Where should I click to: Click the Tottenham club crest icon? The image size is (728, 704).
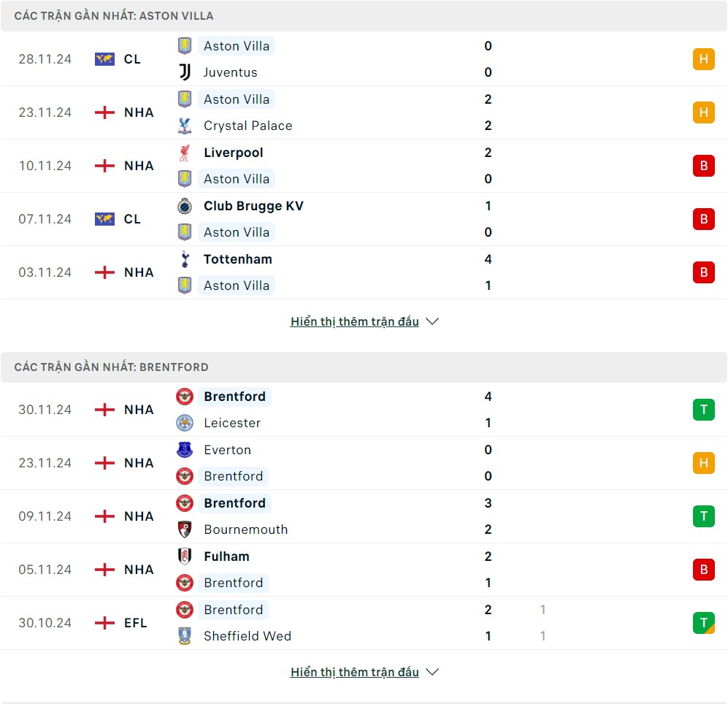(x=185, y=259)
